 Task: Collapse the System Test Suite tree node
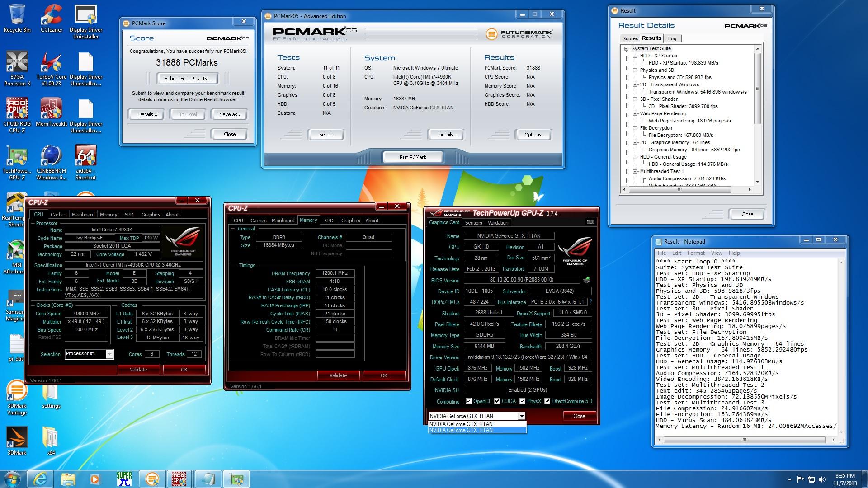pos(627,48)
